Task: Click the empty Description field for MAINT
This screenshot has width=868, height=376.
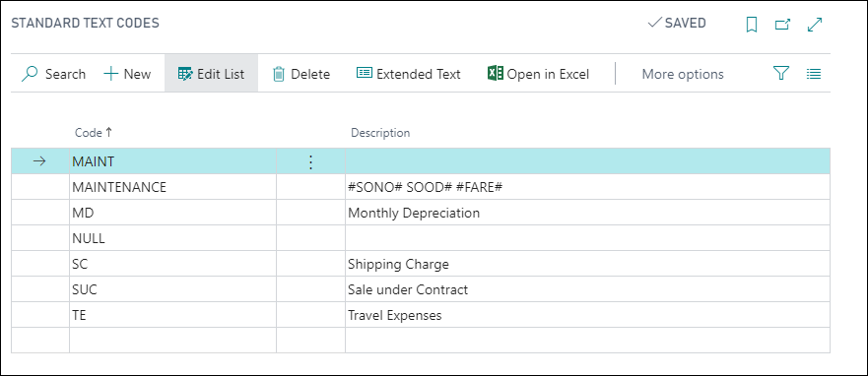Action: click(587, 161)
